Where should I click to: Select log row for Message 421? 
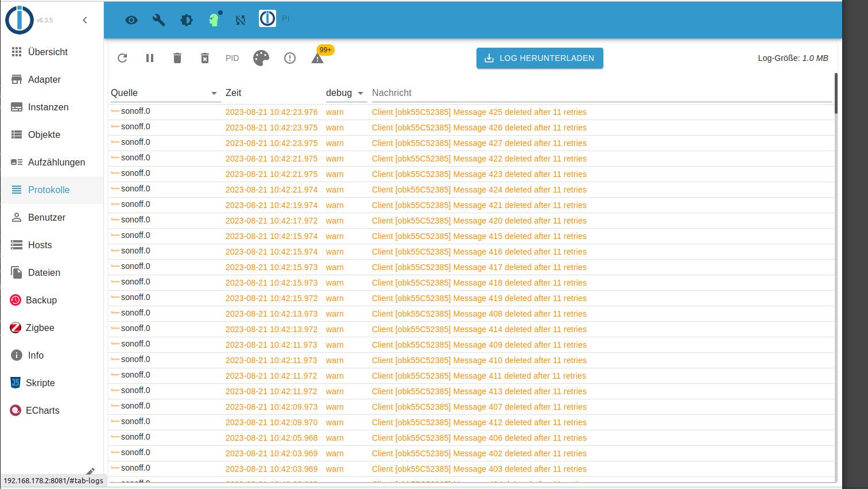tap(471, 205)
